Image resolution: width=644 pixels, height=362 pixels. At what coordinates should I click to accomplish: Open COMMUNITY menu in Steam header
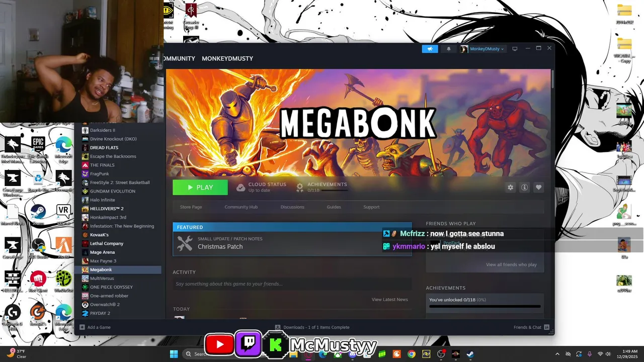[180, 58]
